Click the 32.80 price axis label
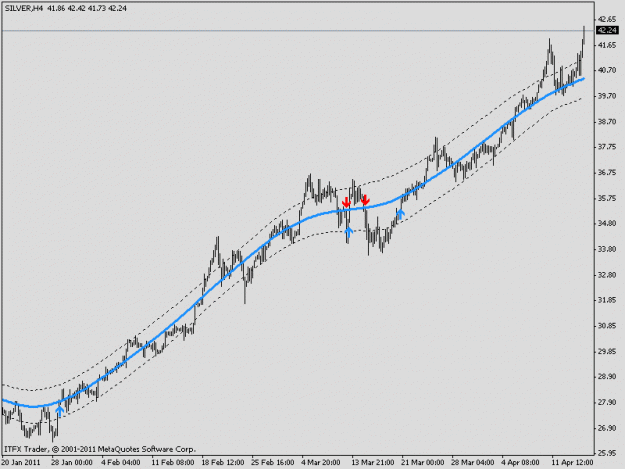The image size is (625, 469). click(607, 275)
